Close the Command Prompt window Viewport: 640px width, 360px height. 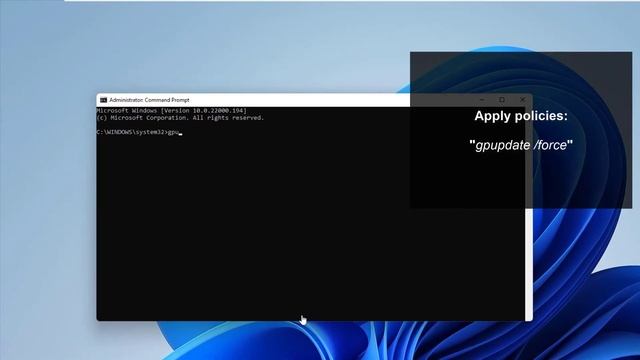pos(522,100)
